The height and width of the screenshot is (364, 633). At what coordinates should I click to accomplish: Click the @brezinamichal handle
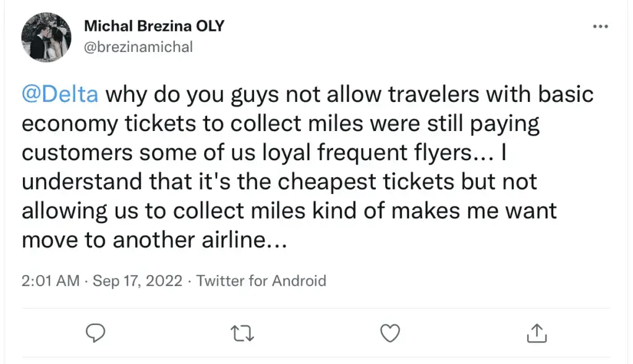(138, 47)
